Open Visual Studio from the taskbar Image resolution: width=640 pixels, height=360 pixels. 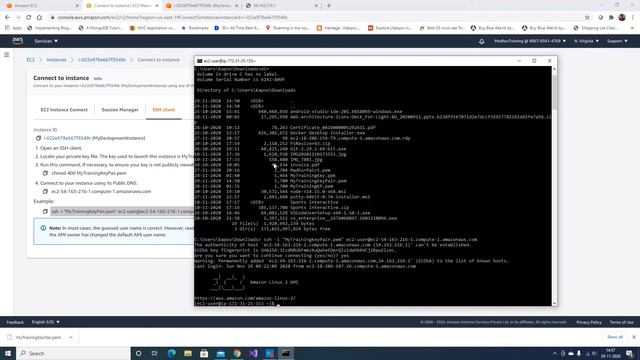click(x=253, y=353)
